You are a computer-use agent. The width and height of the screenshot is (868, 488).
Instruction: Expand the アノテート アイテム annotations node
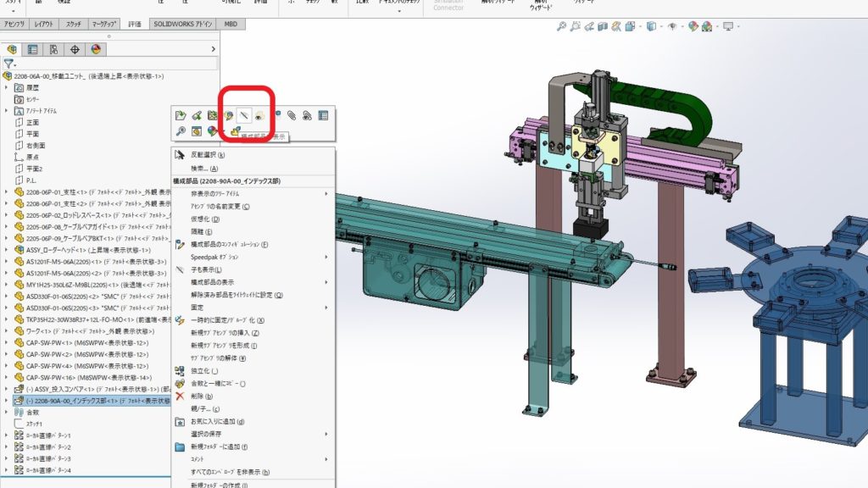[x=7, y=111]
